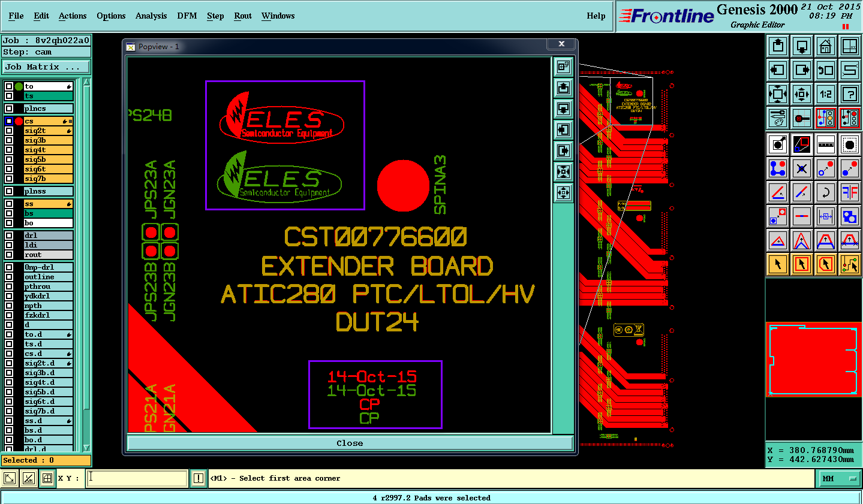Select the plain arrow select tool

[x=778, y=264]
